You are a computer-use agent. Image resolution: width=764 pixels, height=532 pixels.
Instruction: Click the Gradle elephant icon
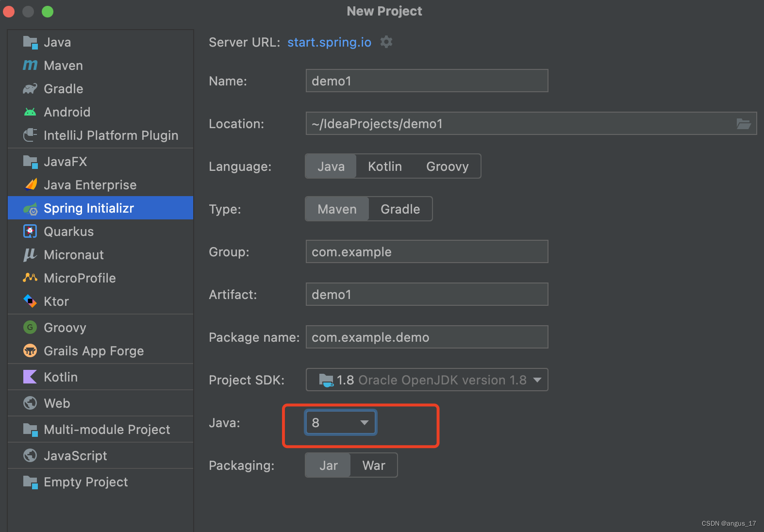(x=30, y=89)
